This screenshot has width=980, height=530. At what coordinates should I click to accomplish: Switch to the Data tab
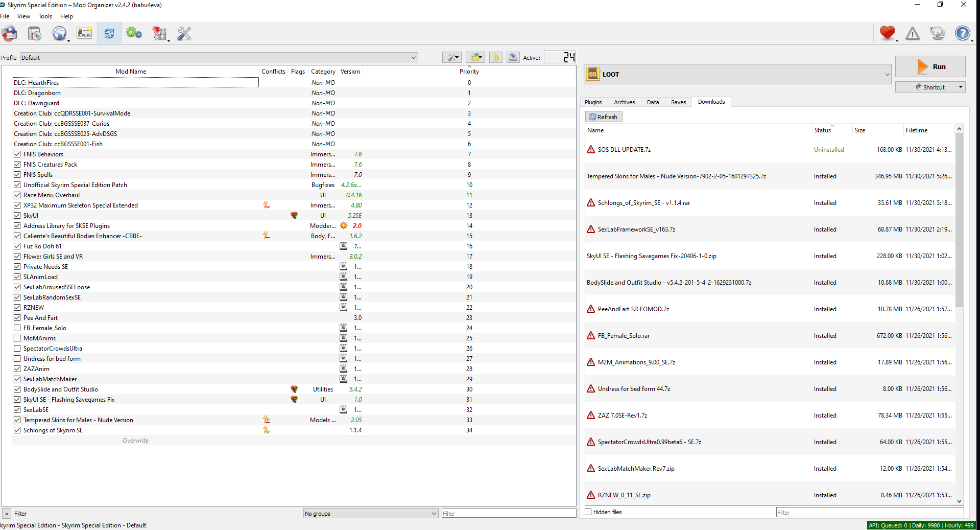click(x=653, y=102)
